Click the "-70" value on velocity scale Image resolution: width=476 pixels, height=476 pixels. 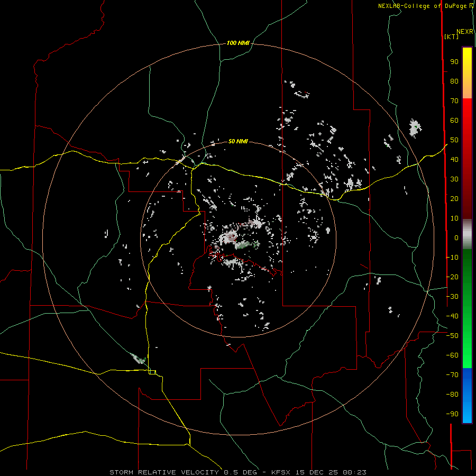[x=452, y=375]
